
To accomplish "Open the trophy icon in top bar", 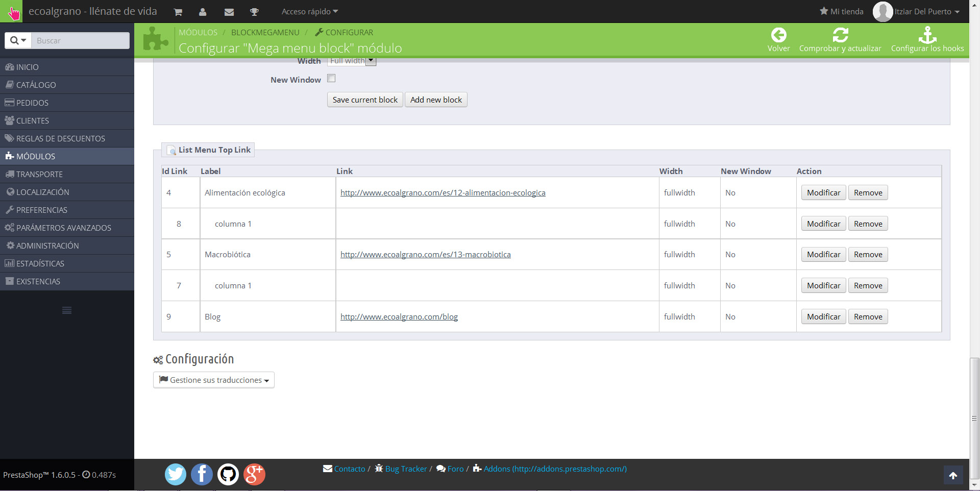I will 254,12.
